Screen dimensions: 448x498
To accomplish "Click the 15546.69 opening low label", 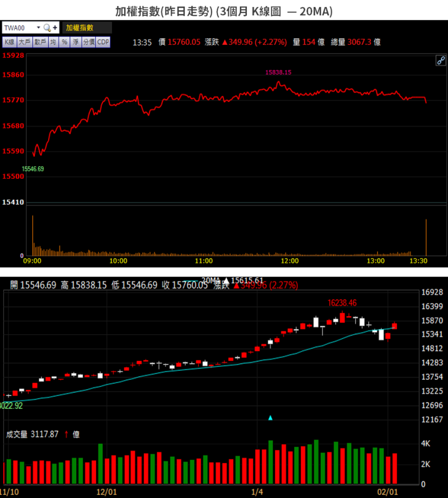I will [x=33, y=169].
